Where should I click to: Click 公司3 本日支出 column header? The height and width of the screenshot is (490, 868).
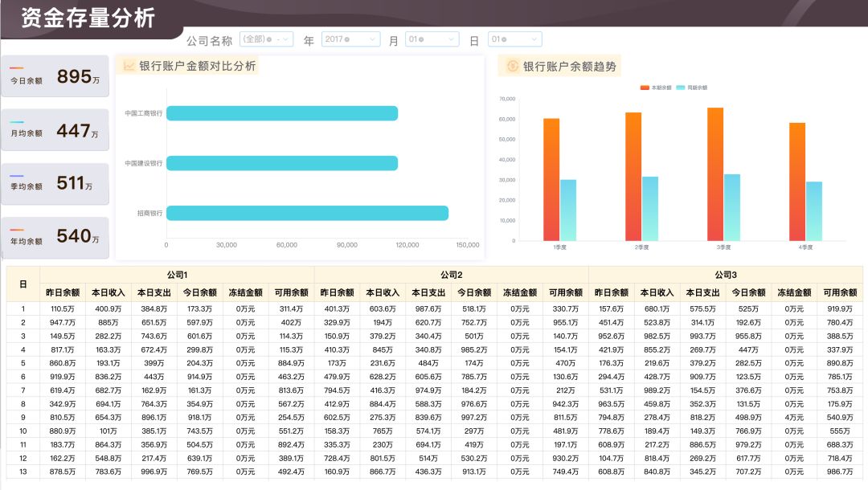click(702, 292)
